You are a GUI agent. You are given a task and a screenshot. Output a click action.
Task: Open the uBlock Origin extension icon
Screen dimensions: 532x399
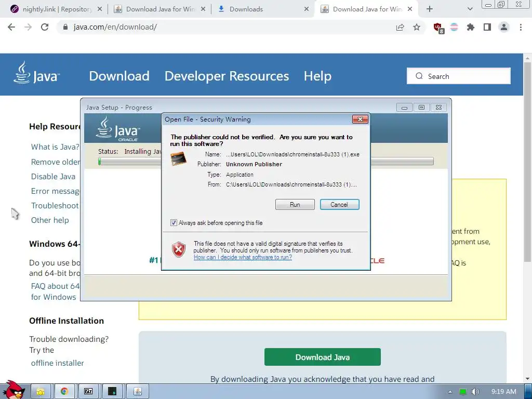pyautogui.click(x=438, y=28)
